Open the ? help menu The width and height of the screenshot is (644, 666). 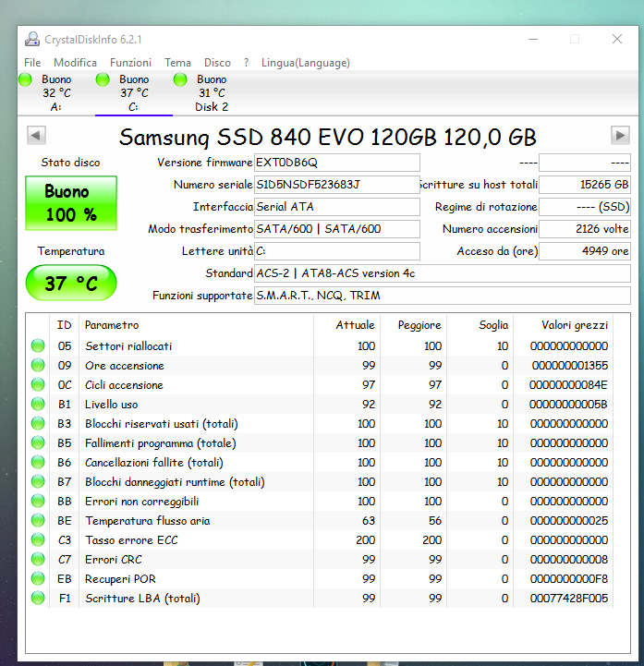tap(246, 63)
